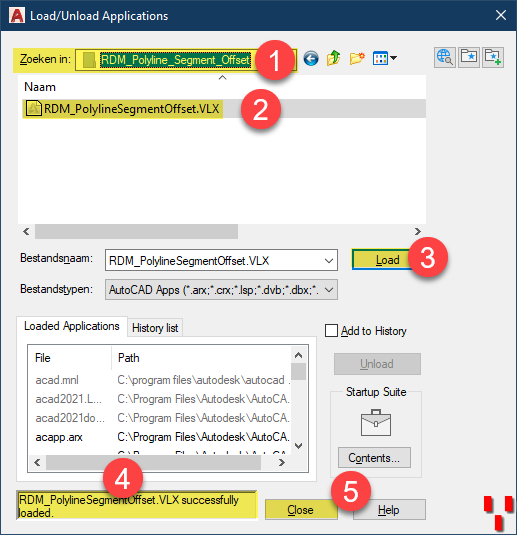The image size is (517, 535).
Task: Switch to the History list tab
Action: coord(155,328)
